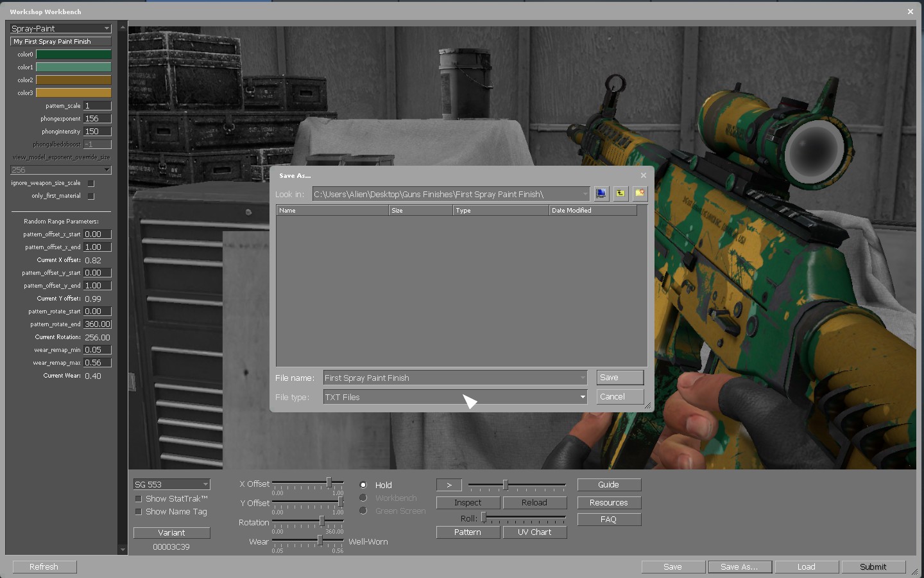Click the Inspect animation button
The width and height of the screenshot is (924, 578).
(468, 503)
